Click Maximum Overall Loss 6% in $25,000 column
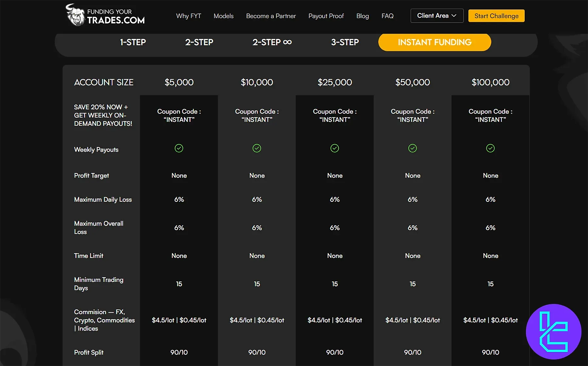 click(335, 228)
